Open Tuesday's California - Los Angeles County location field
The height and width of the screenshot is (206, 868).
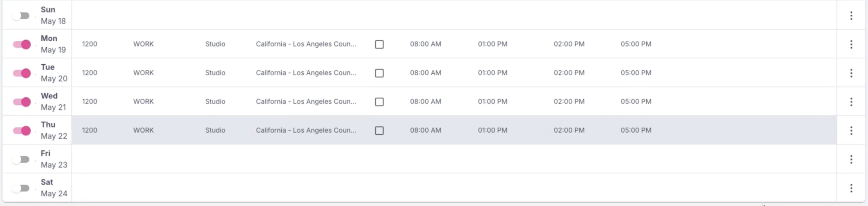[x=306, y=73]
